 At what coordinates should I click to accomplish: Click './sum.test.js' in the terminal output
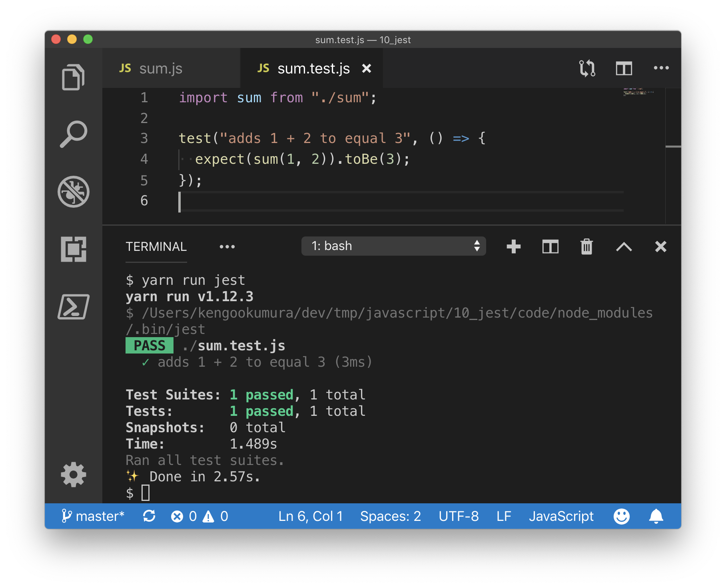233,346
